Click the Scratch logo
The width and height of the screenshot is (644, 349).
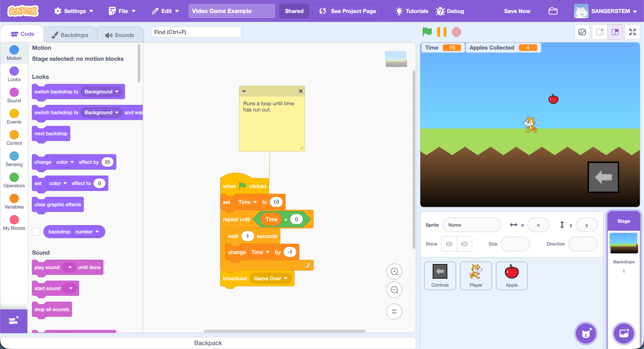23,11
